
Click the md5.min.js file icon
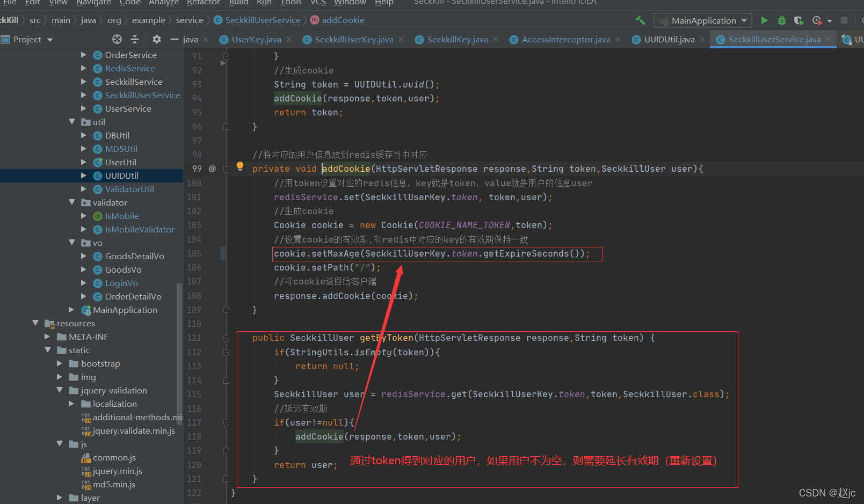(86, 485)
